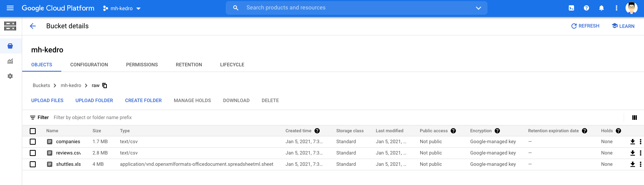Copy the raw folder path
Screen dimensions: 644x185
point(105,86)
